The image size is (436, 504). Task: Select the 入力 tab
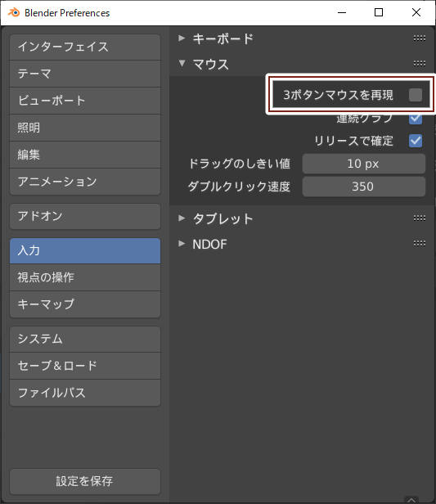tap(85, 250)
